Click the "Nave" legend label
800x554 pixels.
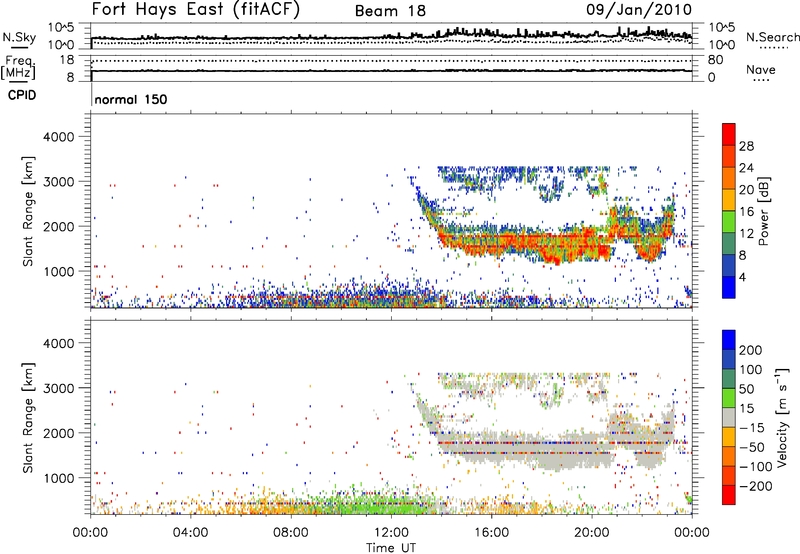[761, 69]
